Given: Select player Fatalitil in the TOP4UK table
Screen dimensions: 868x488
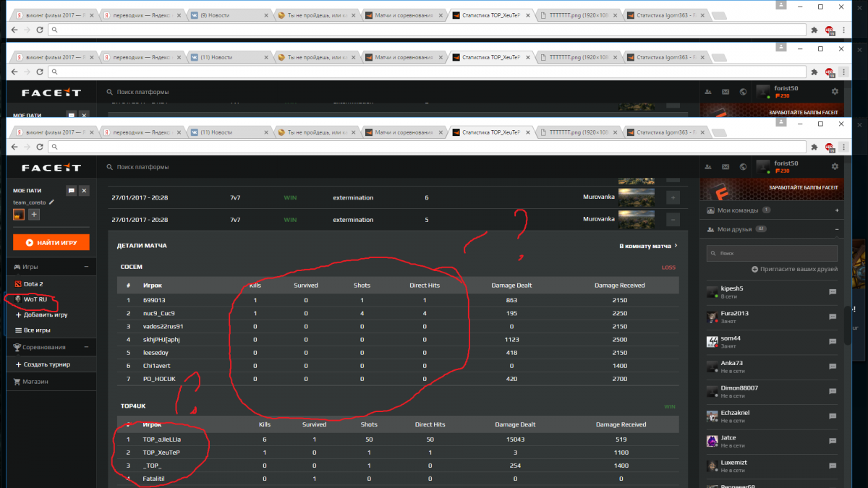Looking at the screenshot, I should [x=154, y=478].
